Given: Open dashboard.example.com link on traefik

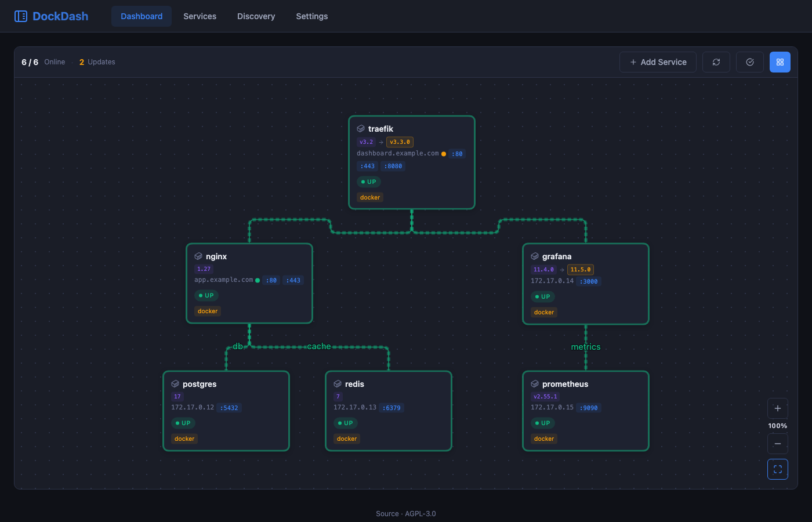Looking at the screenshot, I should click(x=398, y=154).
